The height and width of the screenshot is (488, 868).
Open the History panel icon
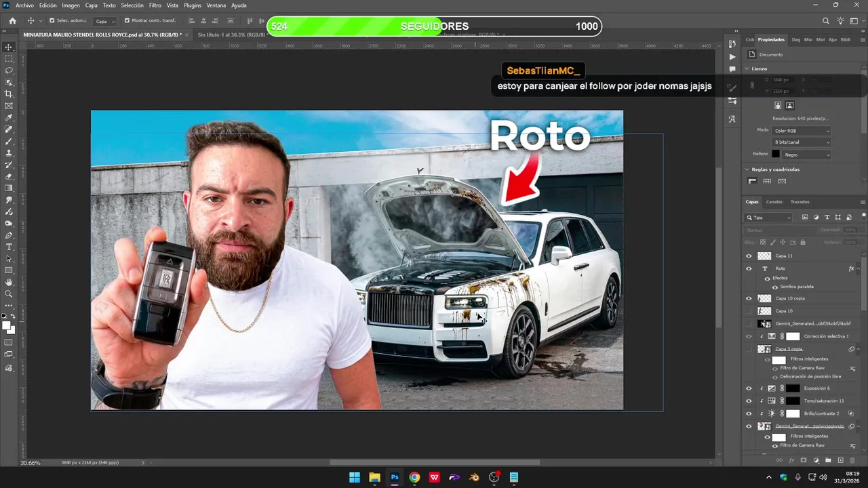tap(732, 44)
